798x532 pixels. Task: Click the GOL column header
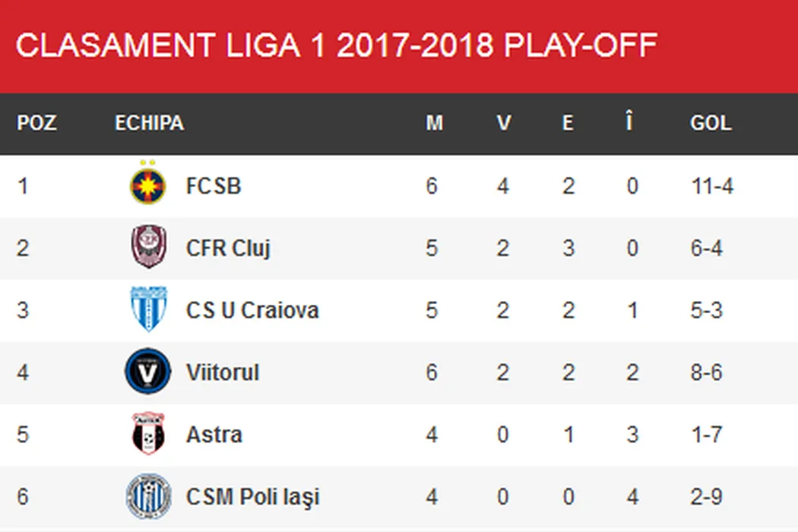click(x=710, y=123)
